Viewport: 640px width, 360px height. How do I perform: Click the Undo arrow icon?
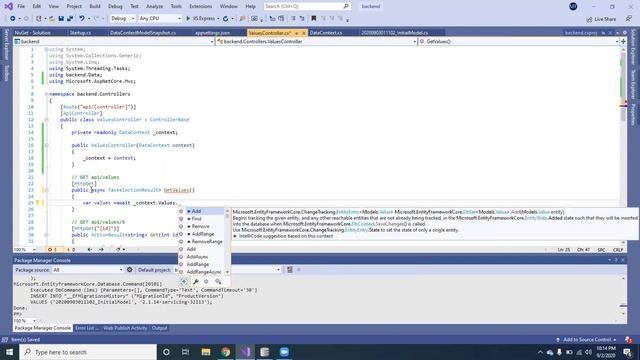(82, 19)
